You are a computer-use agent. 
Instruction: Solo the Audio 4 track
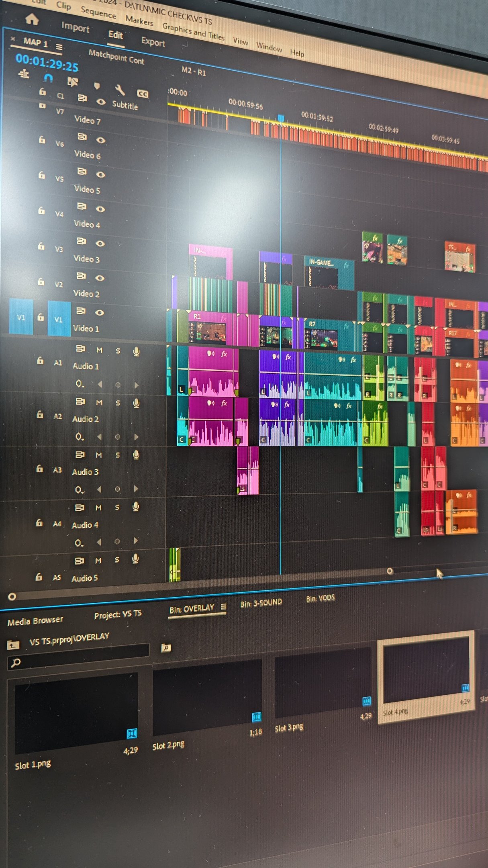(117, 508)
